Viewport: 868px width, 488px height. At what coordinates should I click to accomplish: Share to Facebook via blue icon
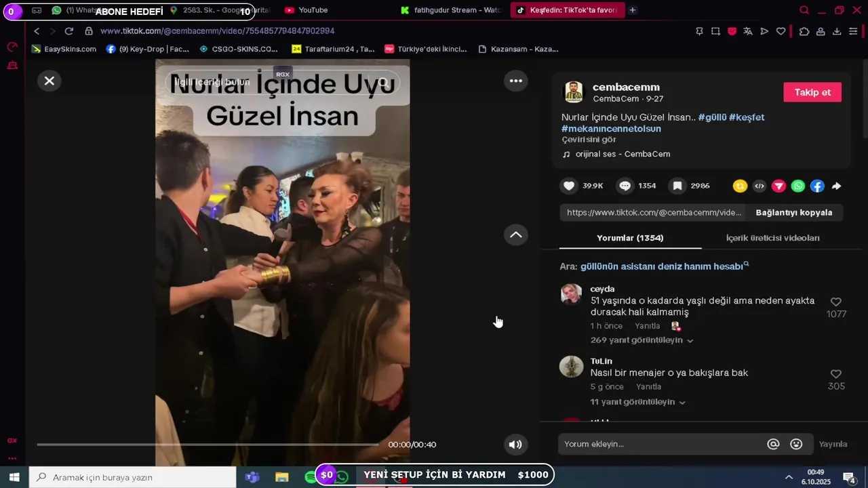coord(817,186)
